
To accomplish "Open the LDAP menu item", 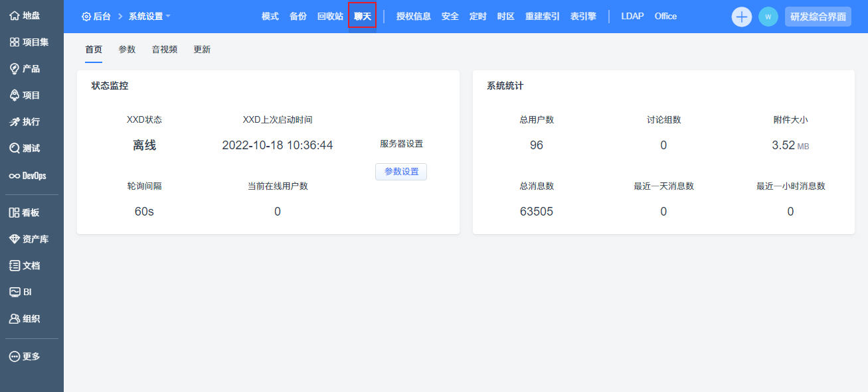I will (x=632, y=17).
